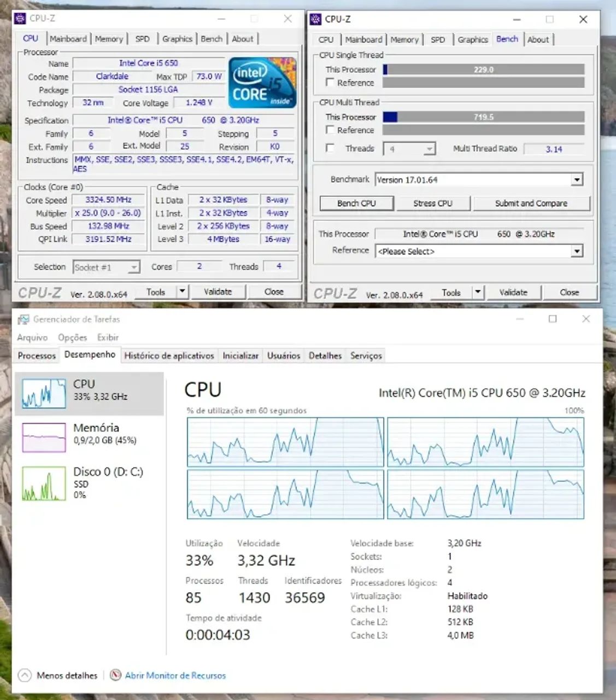Click top-left logical processor usage graph
Image resolution: width=616 pixels, height=700 pixels.
point(285,442)
